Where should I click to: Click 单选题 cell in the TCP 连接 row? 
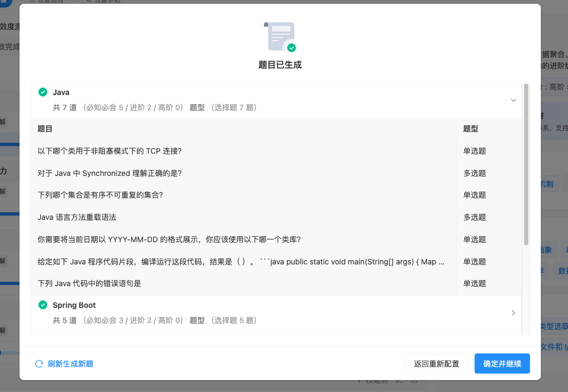tap(475, 151)
